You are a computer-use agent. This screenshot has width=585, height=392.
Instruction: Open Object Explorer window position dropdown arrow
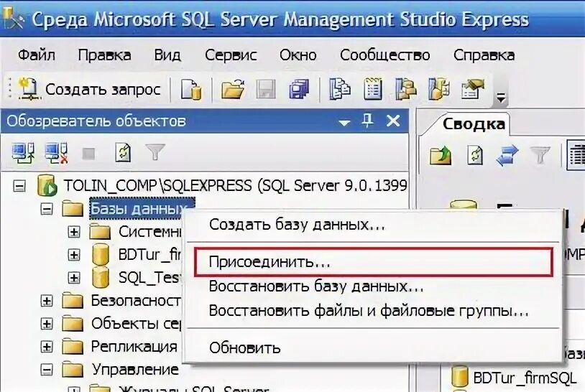click(x=345, y=121)
